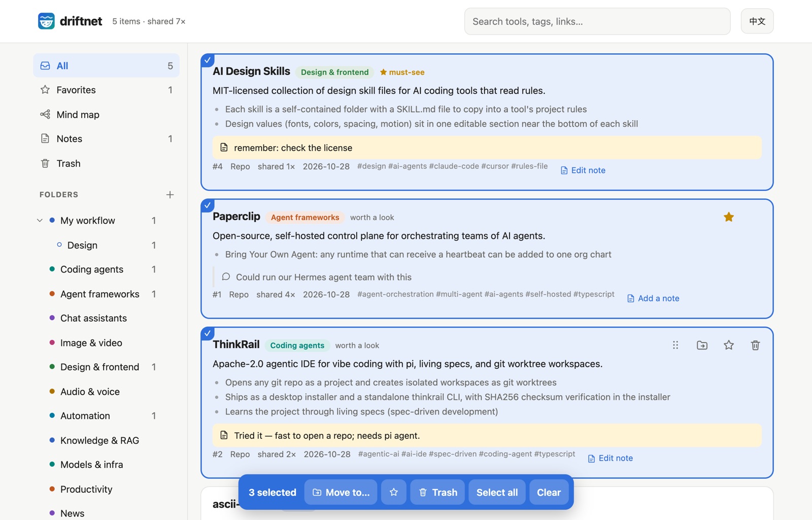The image size is (812, 520).
Task: Go to the Notes section
Action: 106,138
